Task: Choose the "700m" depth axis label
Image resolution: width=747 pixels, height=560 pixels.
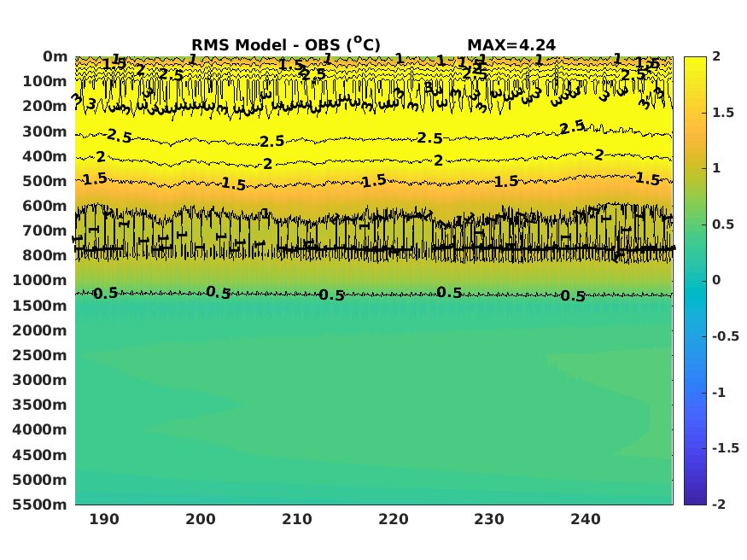Action: [x=44, y=231]
